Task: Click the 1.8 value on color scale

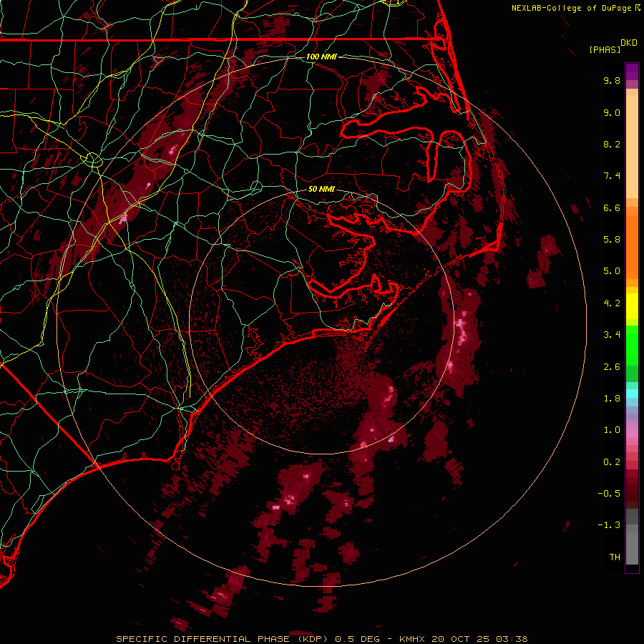Action: coord(612,399)
